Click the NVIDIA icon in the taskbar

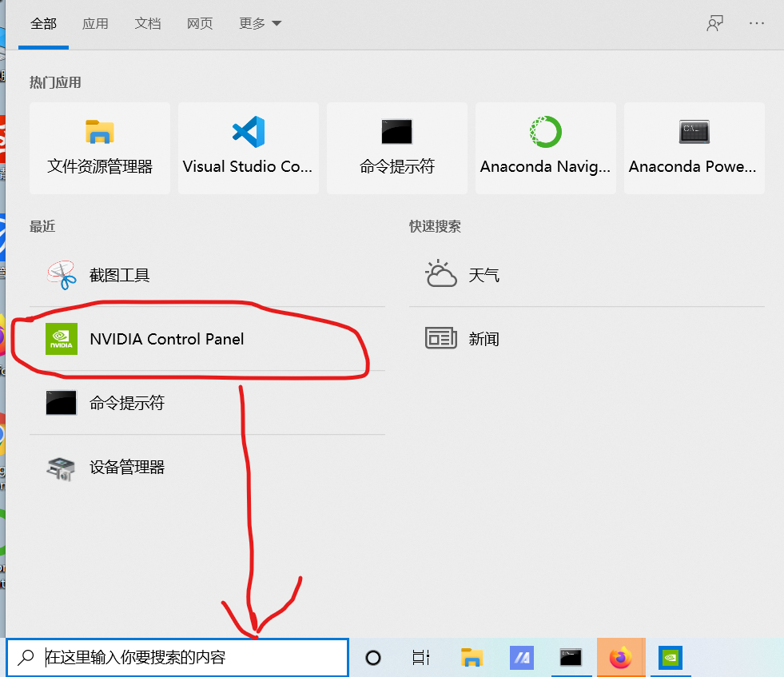670,657
